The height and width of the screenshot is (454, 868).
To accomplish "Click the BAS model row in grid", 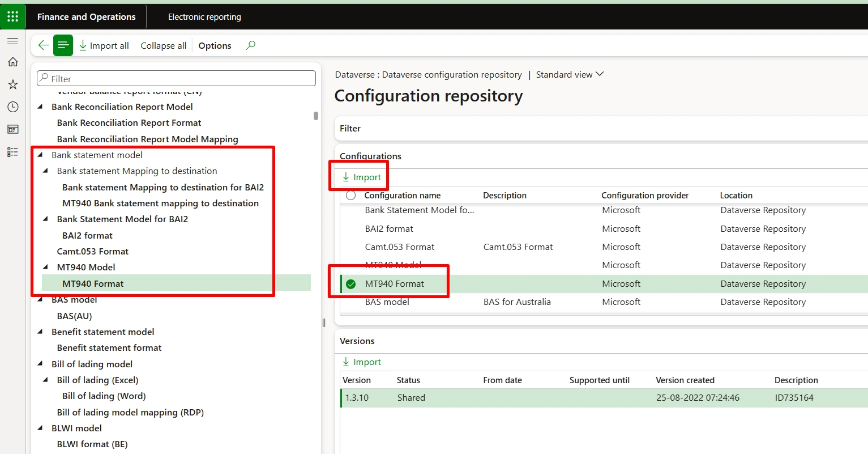I will [x=604, y=302].
